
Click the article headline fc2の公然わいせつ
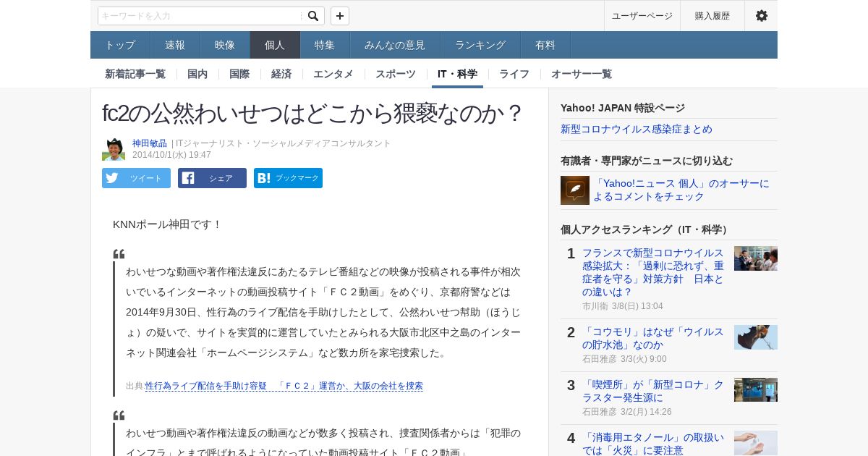[x=312, y=113]
